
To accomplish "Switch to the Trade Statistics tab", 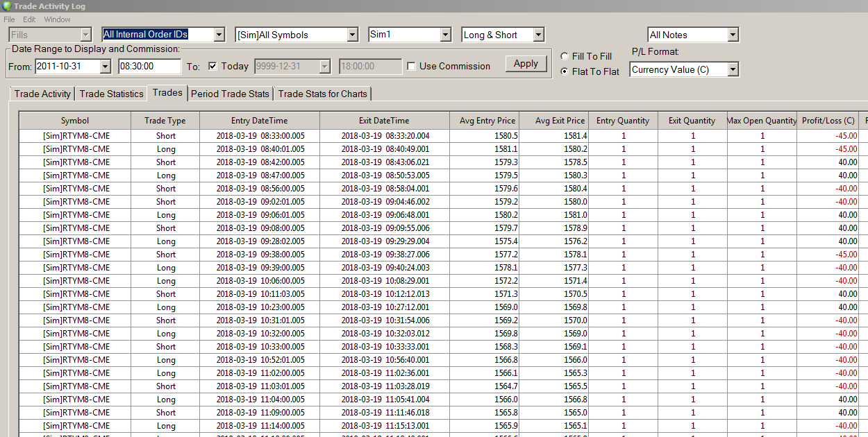I will pos(111,94).
